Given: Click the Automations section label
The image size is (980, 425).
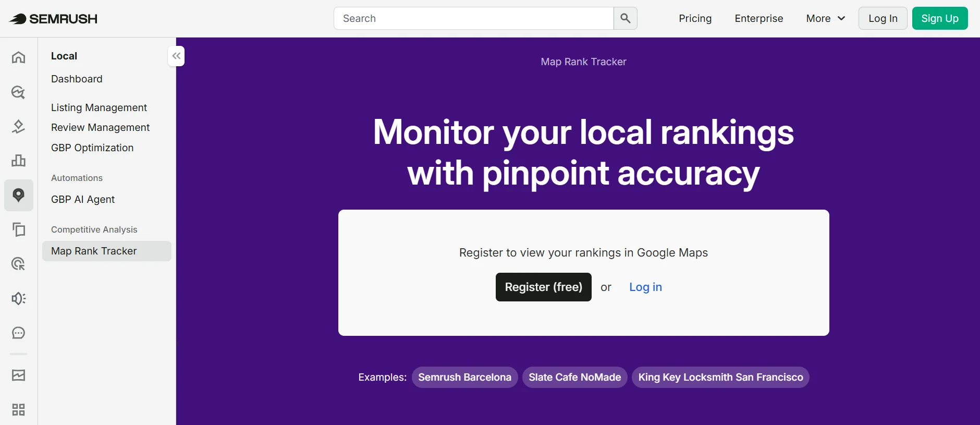Looking at the screenshot, I should click(x=77, y=178).
